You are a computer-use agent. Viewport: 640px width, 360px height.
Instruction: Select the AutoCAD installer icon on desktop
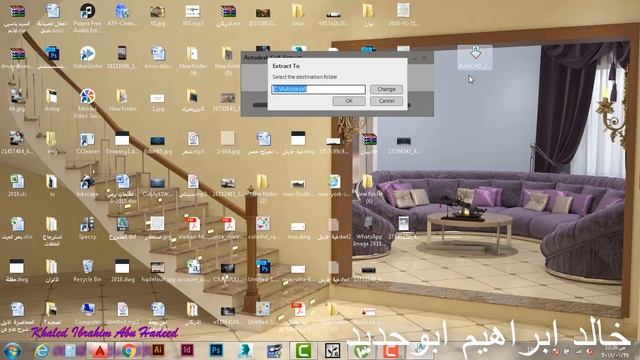tap(475, 57)
